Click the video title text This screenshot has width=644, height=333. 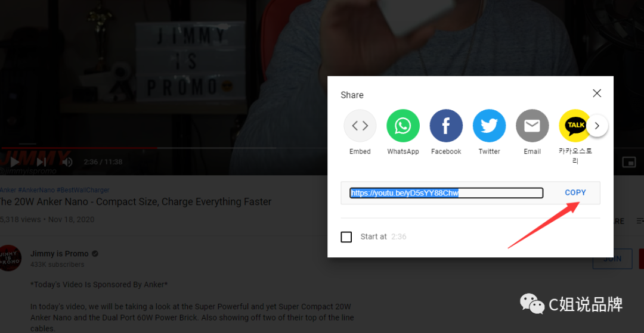click(135, 202)
